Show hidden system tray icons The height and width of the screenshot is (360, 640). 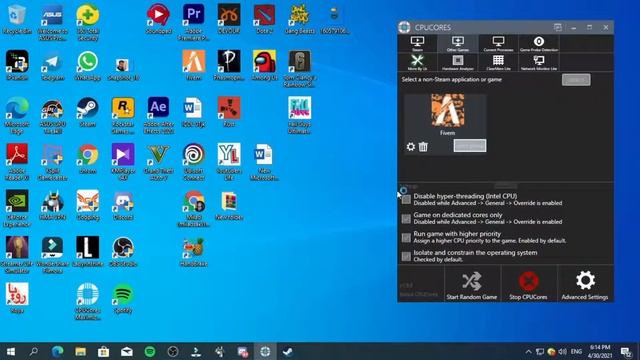pyautogui.click(x=528, y=351)
